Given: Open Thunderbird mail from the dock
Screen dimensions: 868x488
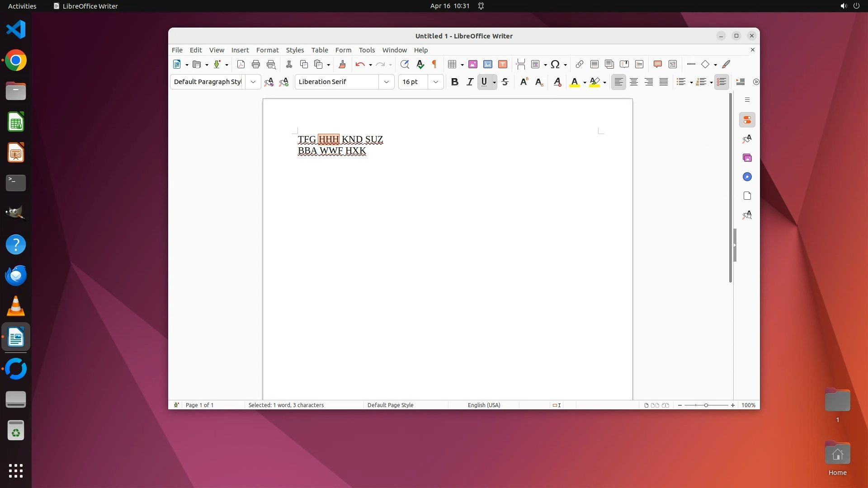Looking at the screenshot, I should 16,275.
